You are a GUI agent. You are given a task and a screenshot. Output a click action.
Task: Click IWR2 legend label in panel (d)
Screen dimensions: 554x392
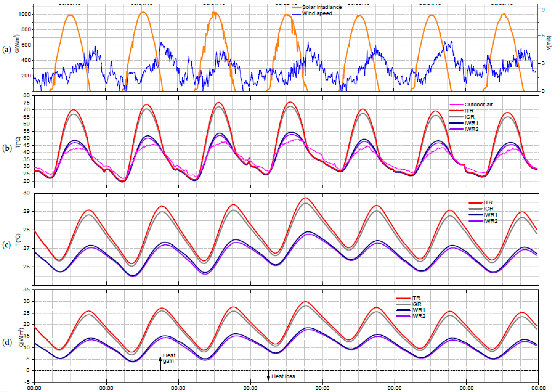point(418,316)
